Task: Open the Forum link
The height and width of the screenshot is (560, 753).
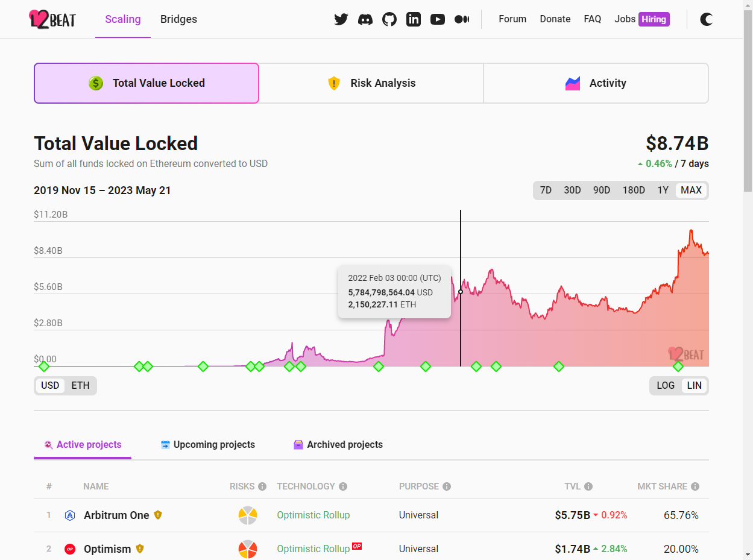Action: pyautogui.click(x=512, y=19)
